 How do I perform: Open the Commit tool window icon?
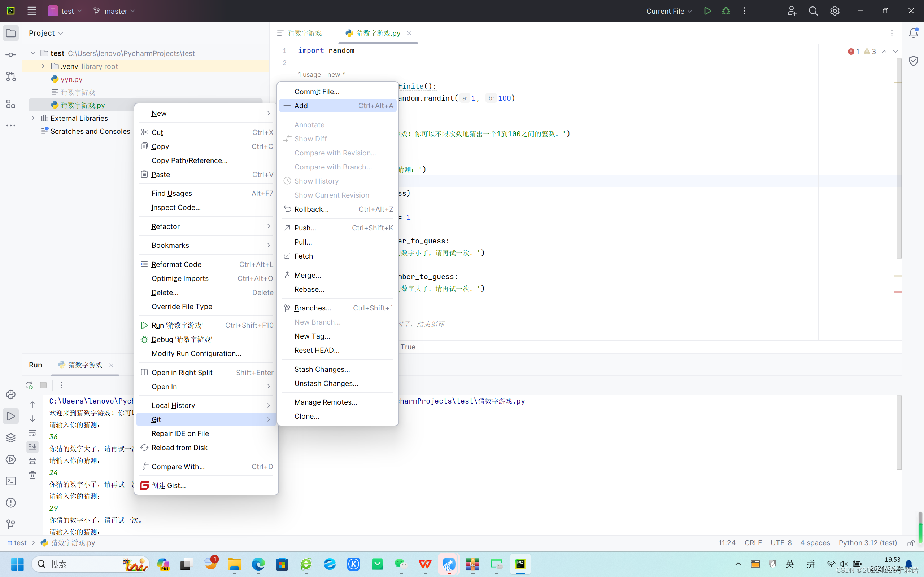coord(11,55)
